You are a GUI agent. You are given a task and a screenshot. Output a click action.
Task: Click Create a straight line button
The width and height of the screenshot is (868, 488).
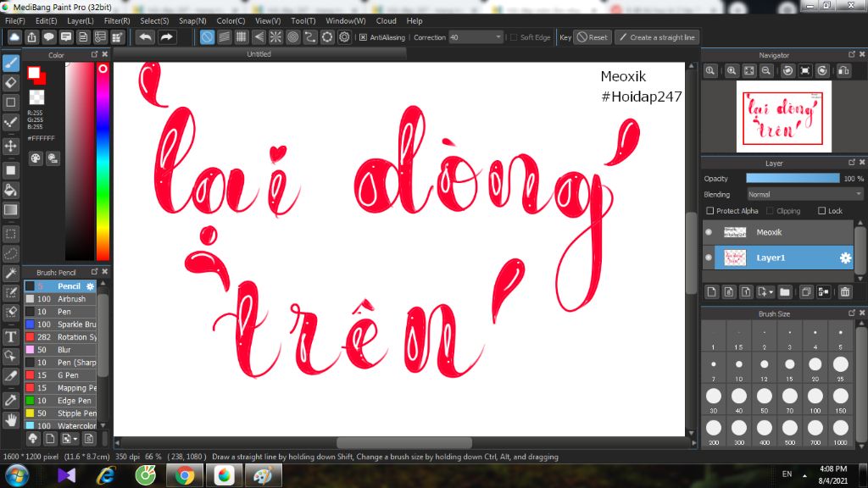[657, 37]
